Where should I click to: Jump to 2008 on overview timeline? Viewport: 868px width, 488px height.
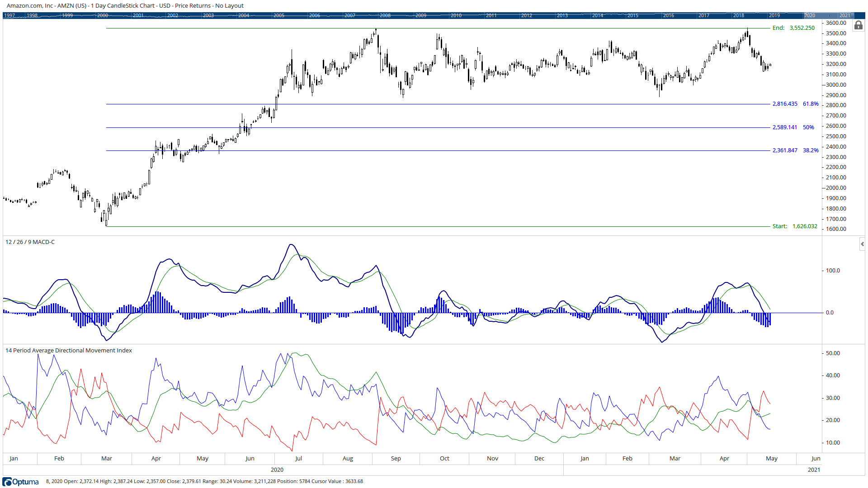pyautogui.click(x=385, y=15)
